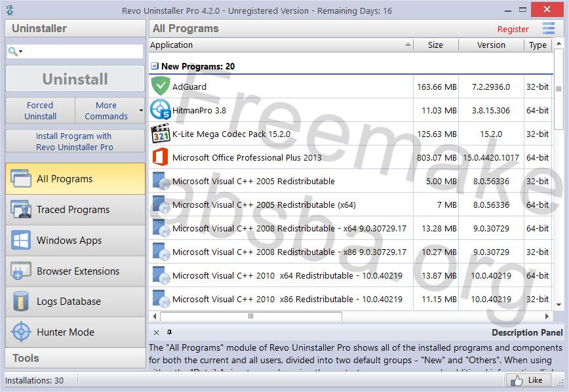Switch to Traced Programs
The image size is (569, 392).
(75, 209)
